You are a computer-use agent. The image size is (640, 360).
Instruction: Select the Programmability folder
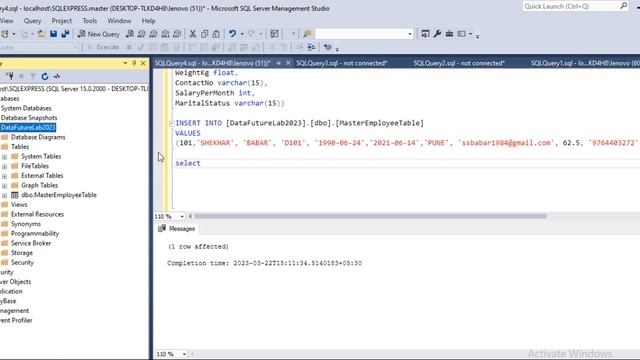tap(35, 233)
